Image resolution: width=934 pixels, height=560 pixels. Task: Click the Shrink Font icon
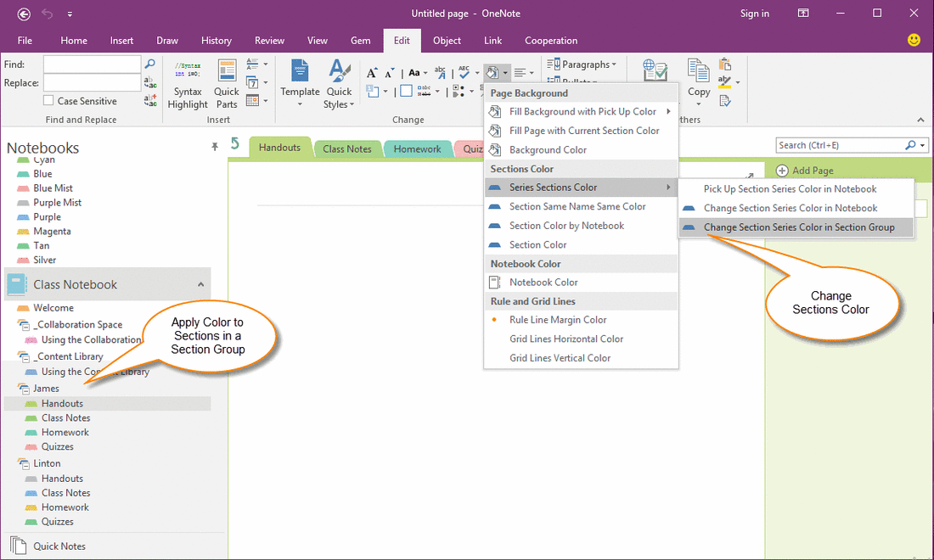389,73
